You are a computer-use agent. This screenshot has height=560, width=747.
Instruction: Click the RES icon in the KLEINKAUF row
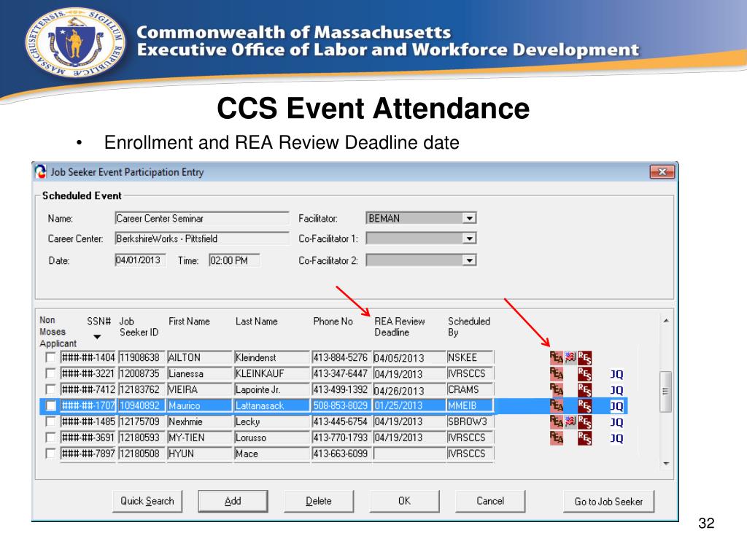point(584,374)
